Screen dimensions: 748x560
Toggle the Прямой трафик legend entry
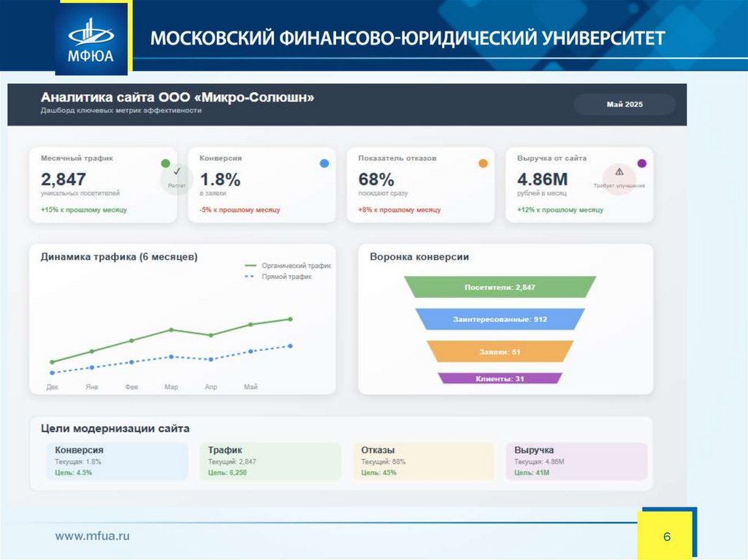pos(278,277)
